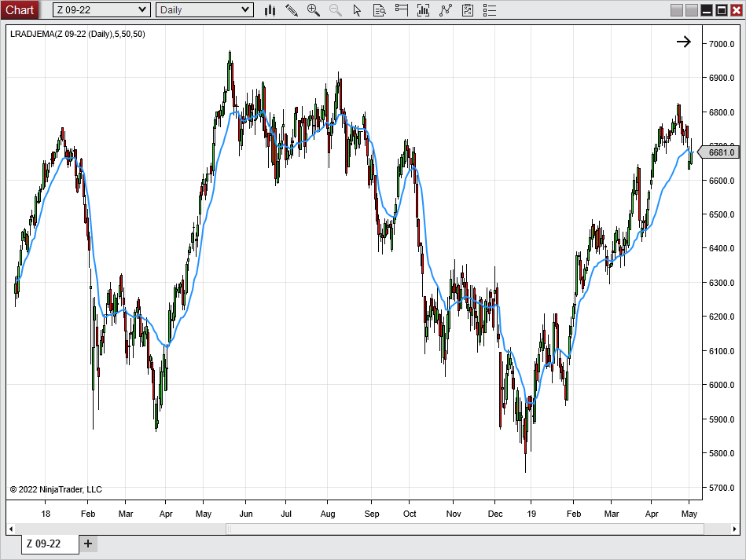
Task: Open the drawing tools pencil icon
Action: tap(291, 10)
